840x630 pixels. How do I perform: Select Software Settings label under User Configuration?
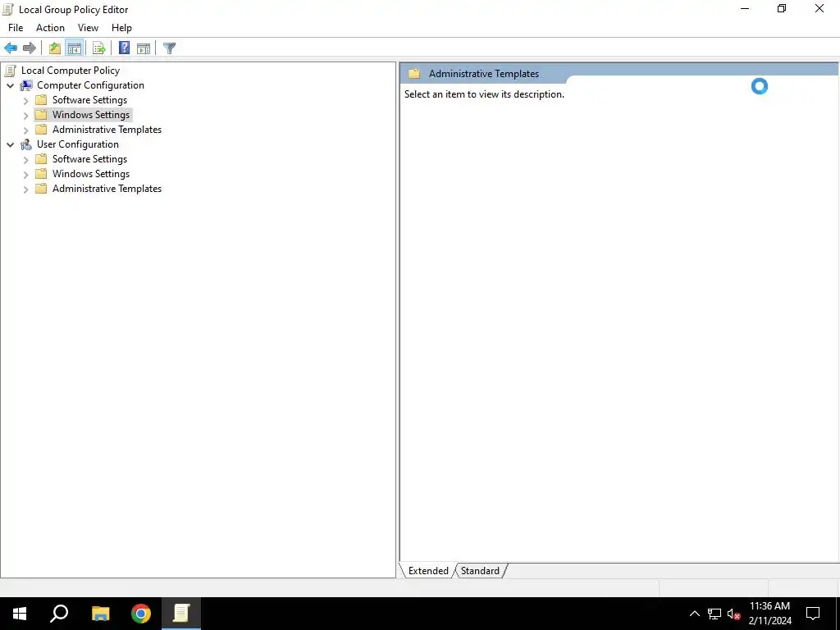pos(89,158)
